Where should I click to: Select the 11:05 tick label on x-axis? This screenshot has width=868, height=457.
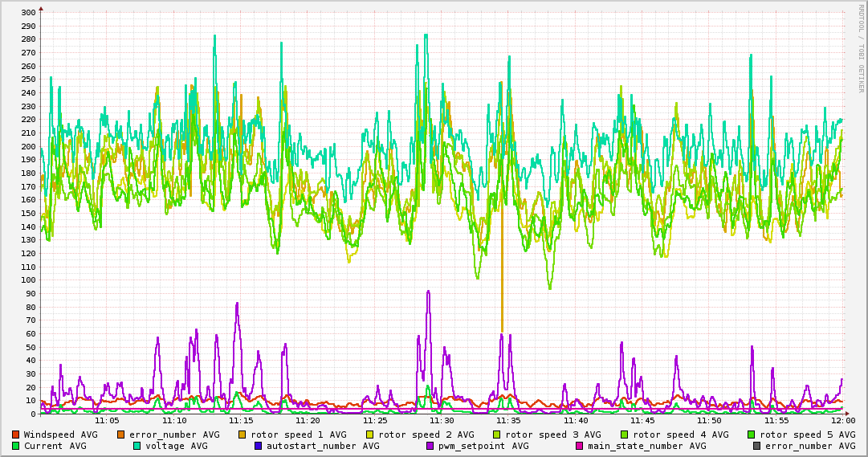(x=107, y=420)
